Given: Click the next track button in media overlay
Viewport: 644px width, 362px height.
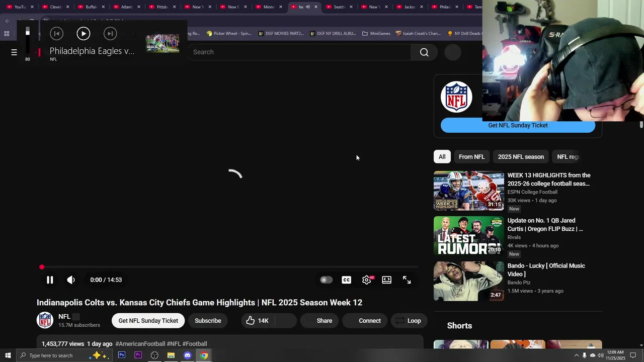Looking at the screenshot, I should 110,34.
